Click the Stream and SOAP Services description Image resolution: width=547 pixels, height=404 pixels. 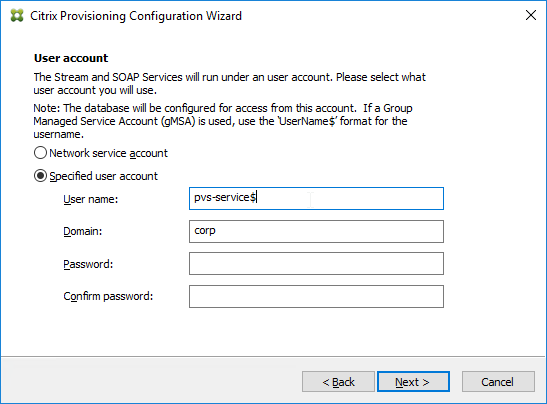click(x=230, y=83)
